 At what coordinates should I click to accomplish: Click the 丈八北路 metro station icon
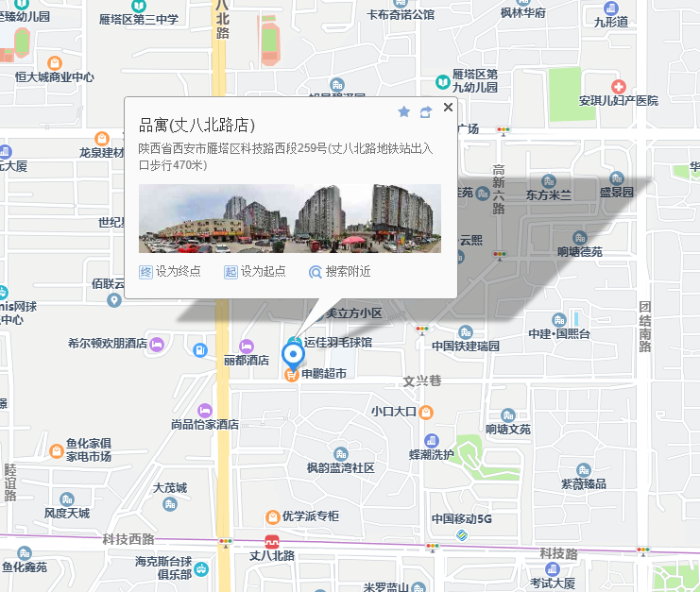[x=272, y=542]
